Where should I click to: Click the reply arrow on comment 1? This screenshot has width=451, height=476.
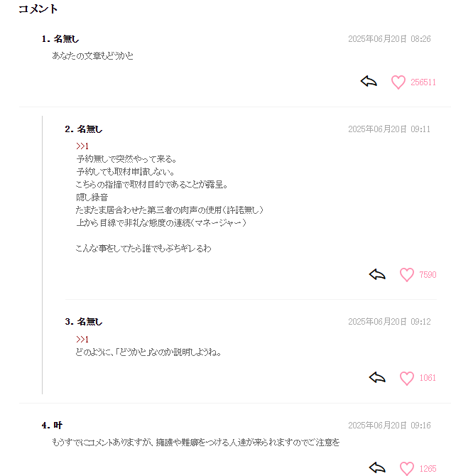[x=369, y=82]
